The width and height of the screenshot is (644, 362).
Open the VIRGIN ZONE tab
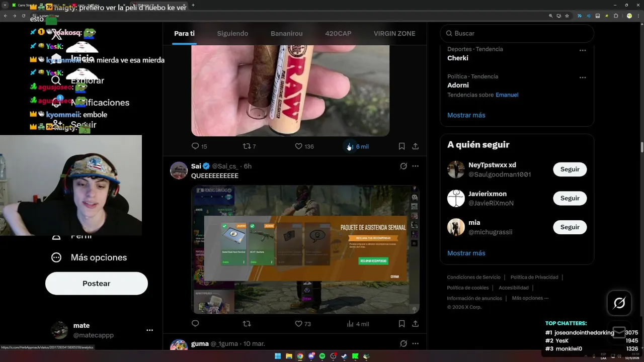[394, 33]
